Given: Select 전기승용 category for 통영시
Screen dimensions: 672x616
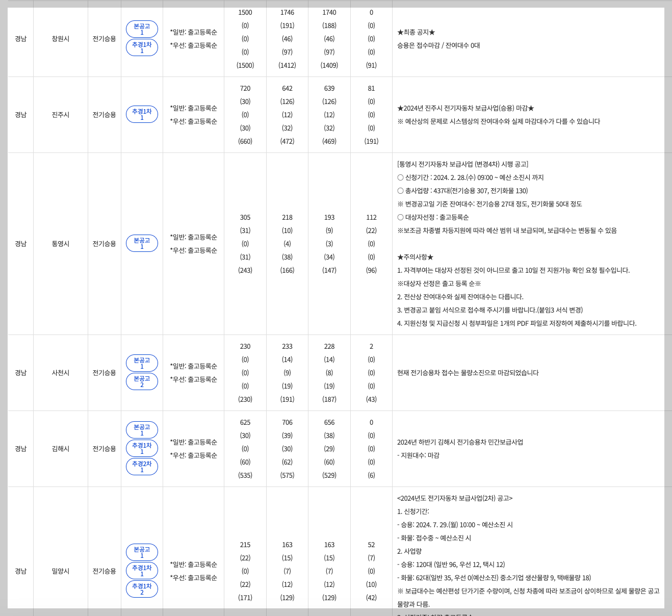Looking at the screenshot, I should click(x=104, y=243).
